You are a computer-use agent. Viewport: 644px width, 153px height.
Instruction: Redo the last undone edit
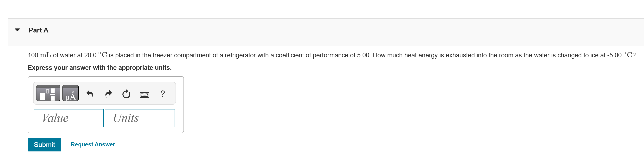108,94
